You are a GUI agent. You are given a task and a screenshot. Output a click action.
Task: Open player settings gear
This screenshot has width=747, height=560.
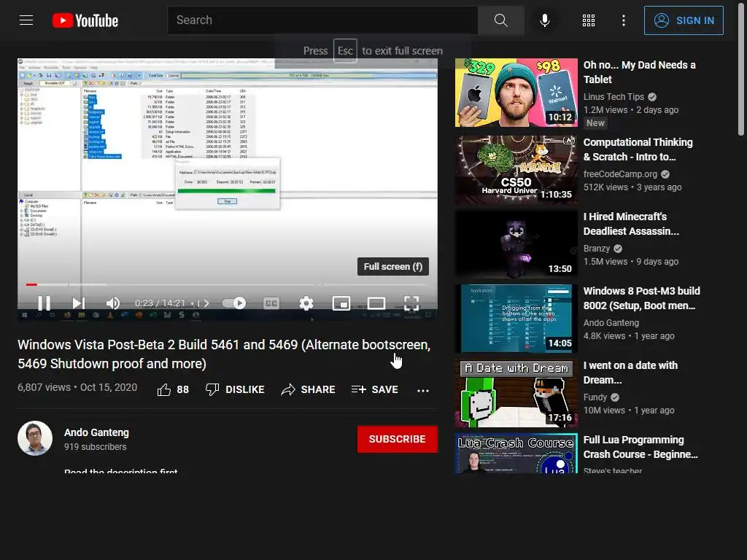point(306,303)
